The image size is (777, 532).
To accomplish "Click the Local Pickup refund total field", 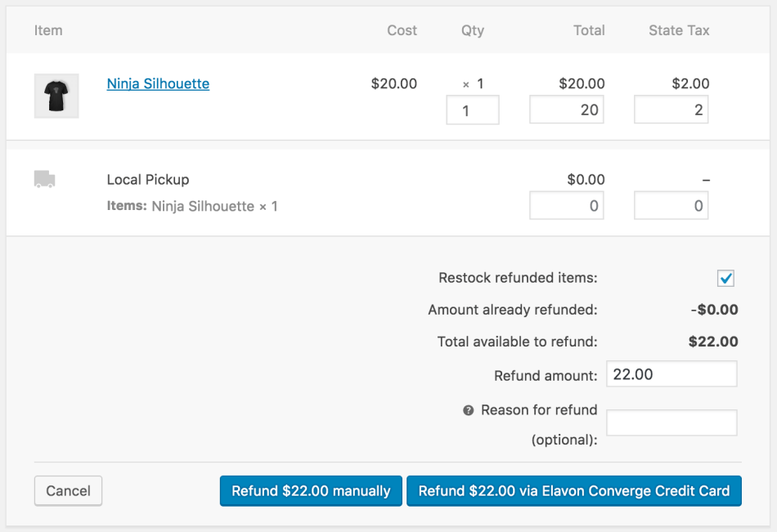I will 567,206.
